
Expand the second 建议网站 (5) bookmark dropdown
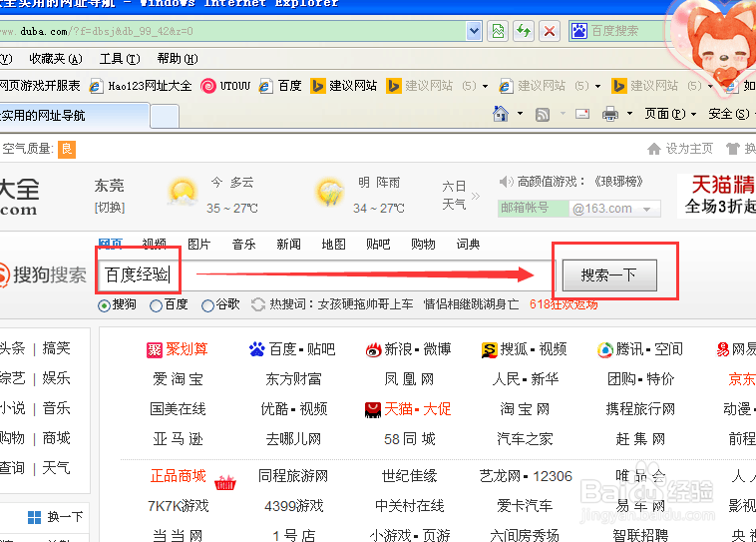tap(597, 87)
